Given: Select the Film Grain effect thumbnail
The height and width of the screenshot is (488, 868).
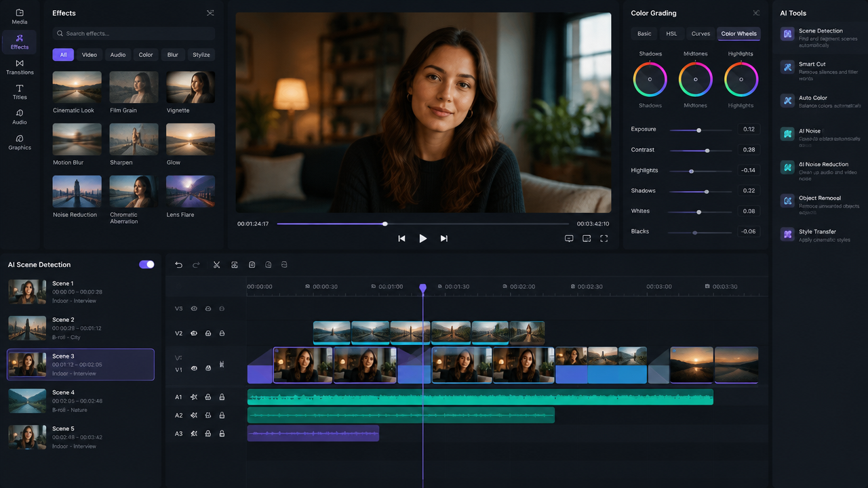Looking at the screenshot, I should pos(134,87).
